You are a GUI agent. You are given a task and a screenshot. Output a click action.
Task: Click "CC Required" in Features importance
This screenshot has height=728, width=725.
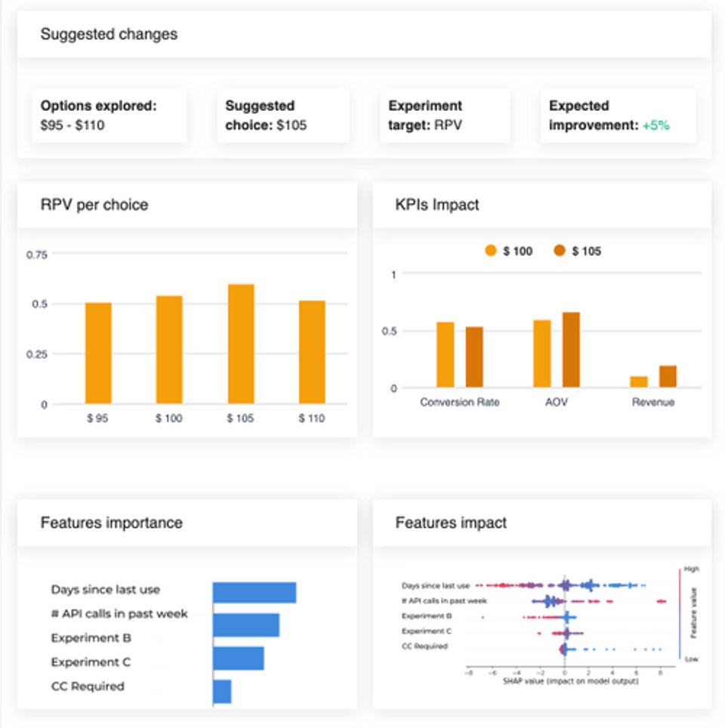[88, 686]
